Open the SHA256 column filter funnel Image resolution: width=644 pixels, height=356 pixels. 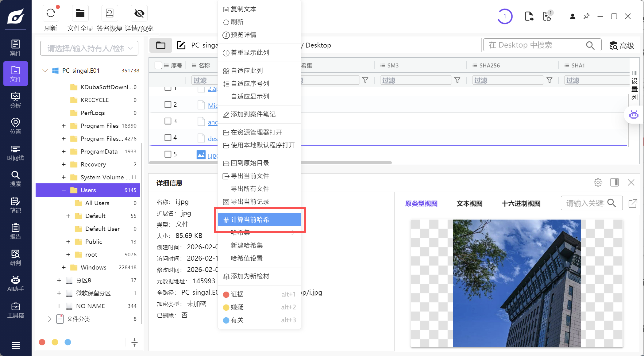[x=550, y=80]
